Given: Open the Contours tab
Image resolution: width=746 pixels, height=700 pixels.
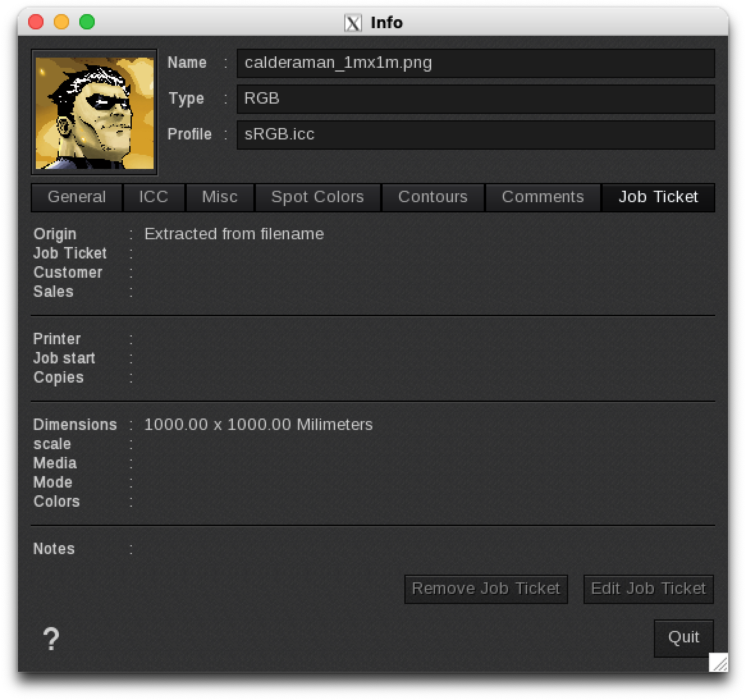Looking at the screenshot, I should click(433, 197).
